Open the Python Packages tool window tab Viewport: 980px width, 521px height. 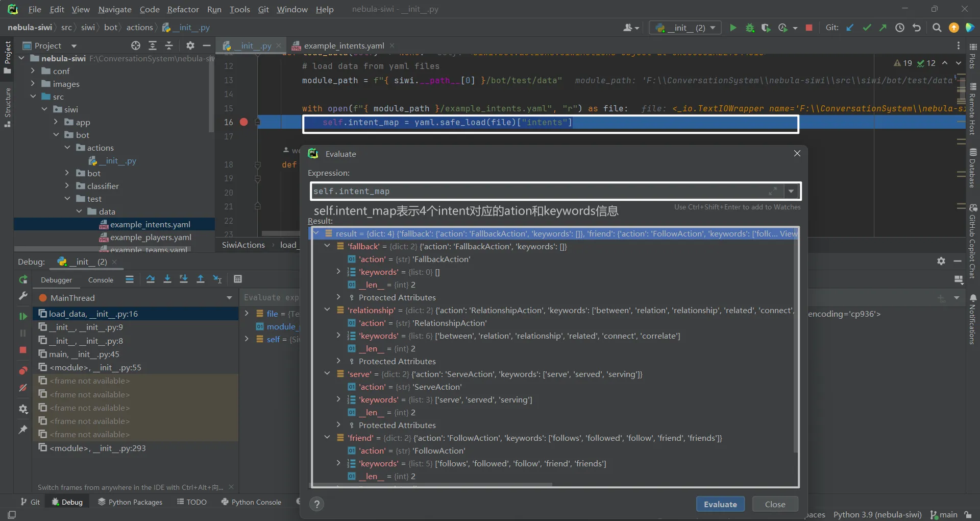(130, 502)
